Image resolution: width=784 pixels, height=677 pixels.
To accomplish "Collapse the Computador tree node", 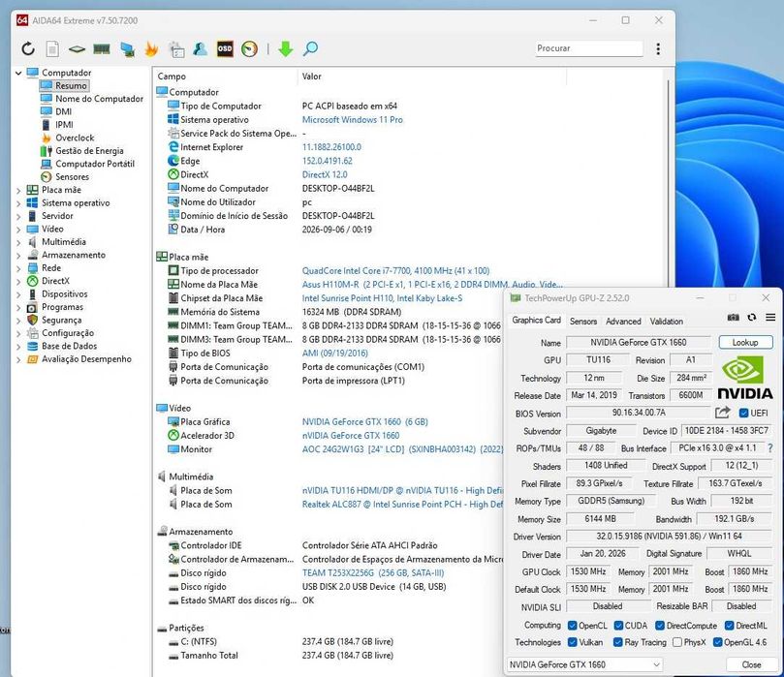I will tap(18, 73).
